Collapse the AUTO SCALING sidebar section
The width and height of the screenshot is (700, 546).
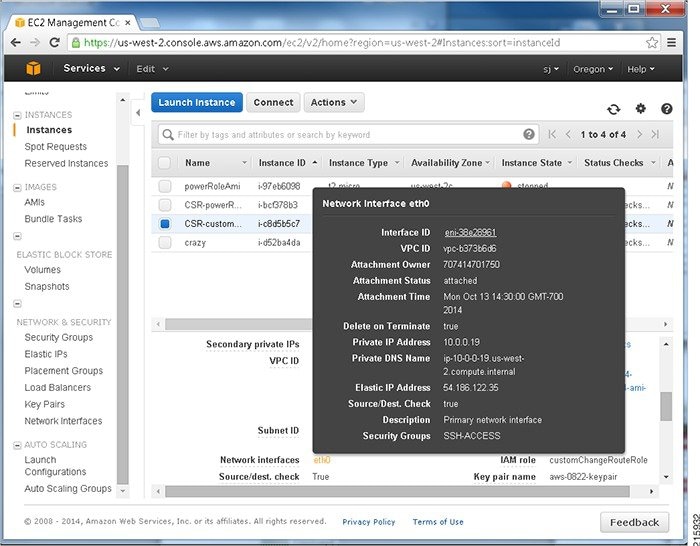17,445
